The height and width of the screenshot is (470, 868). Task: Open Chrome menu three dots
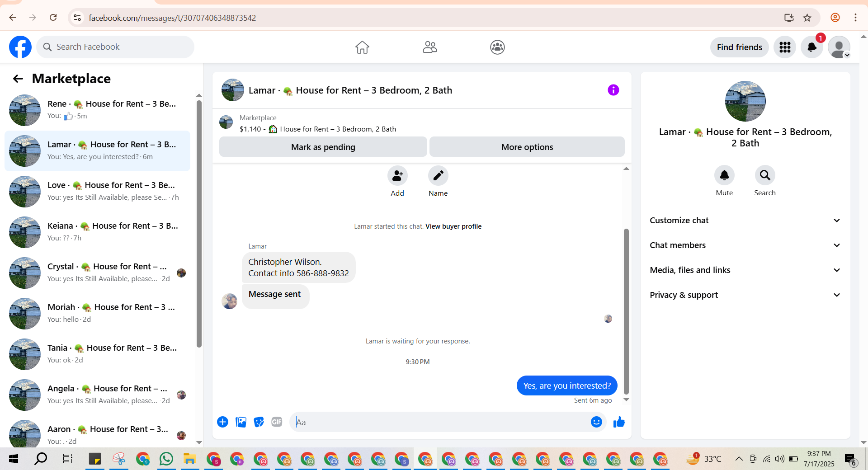pyautogui.click(x=855, y=18)
